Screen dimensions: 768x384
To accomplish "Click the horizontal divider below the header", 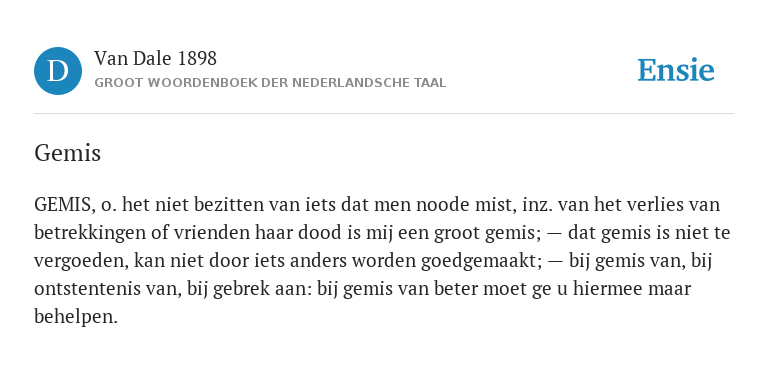I will 384,114.
